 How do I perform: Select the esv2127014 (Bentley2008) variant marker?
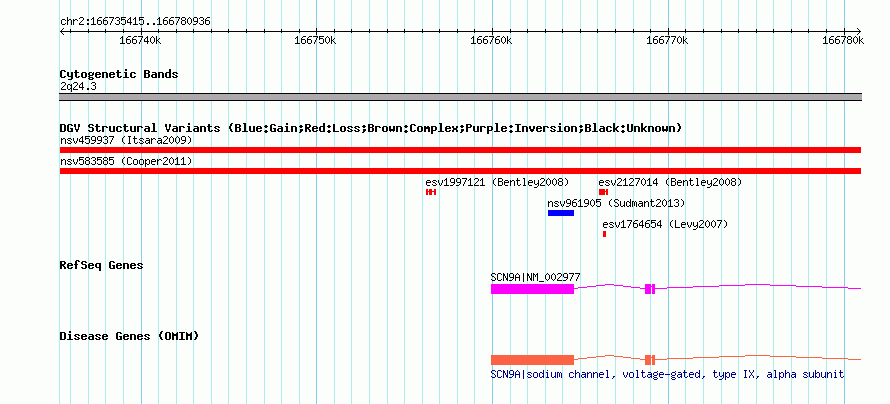pos(603,192)
